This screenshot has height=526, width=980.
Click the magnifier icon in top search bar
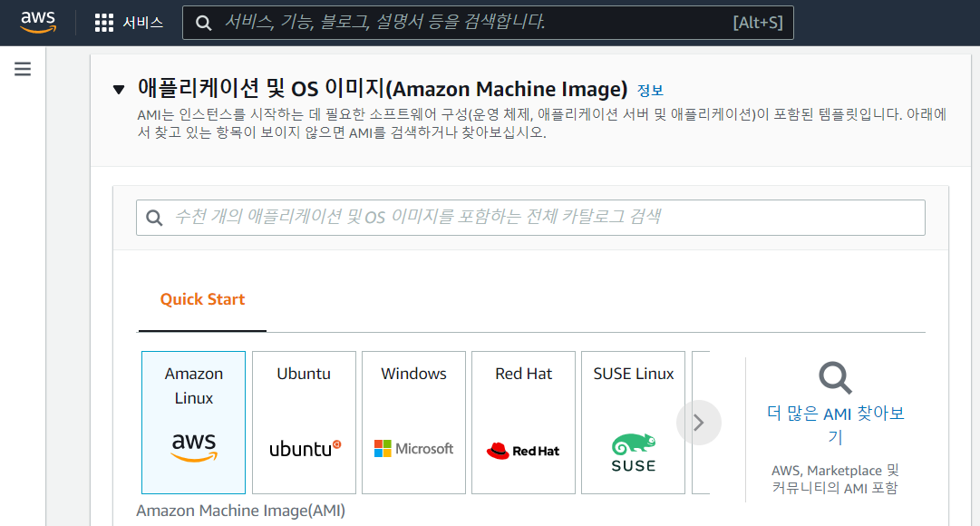pos(203,24)
